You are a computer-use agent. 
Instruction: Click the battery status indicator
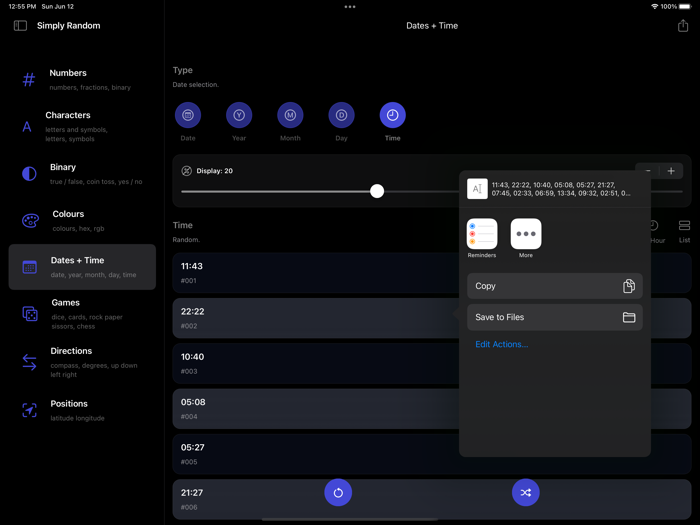[685, 7]
